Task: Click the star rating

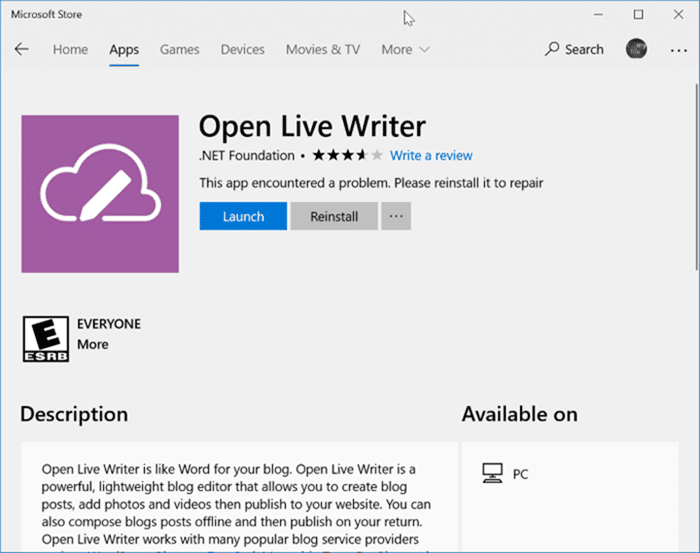Action: click(x=347, y=155)
